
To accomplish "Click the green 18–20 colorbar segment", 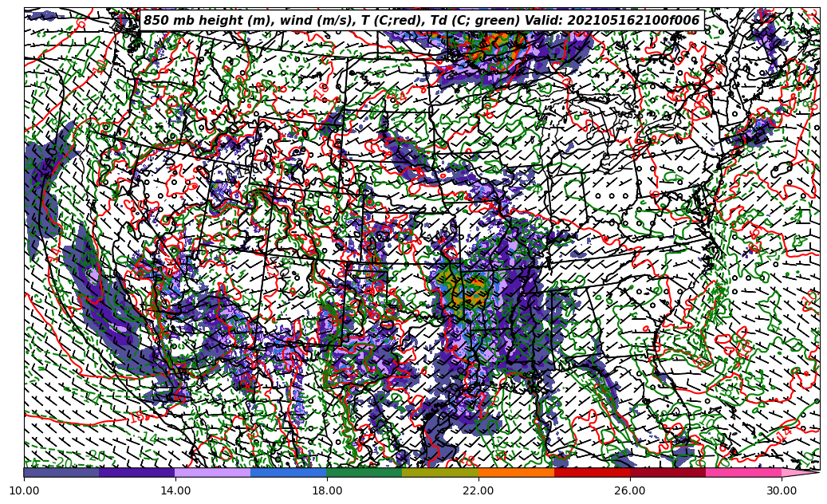I will click(x=364, y=472).
